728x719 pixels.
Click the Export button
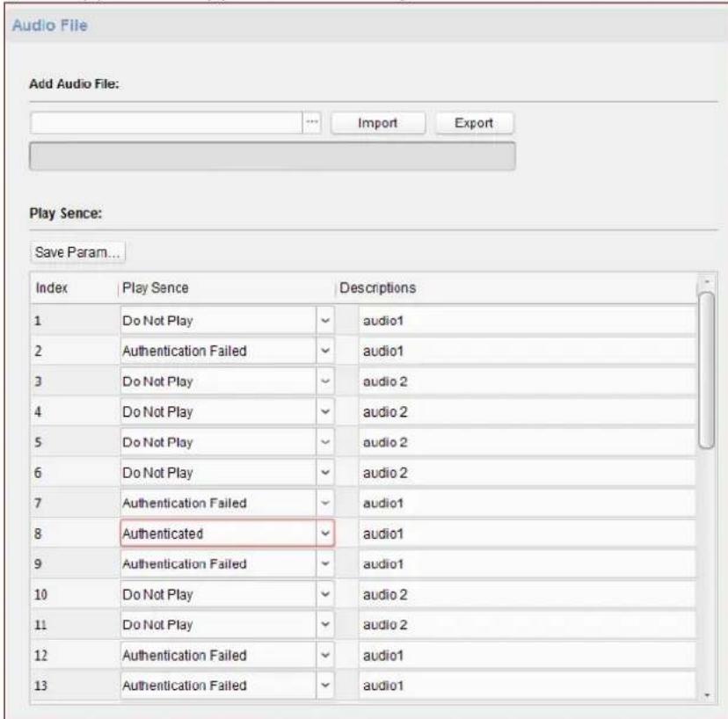click(x=474, y=123)
